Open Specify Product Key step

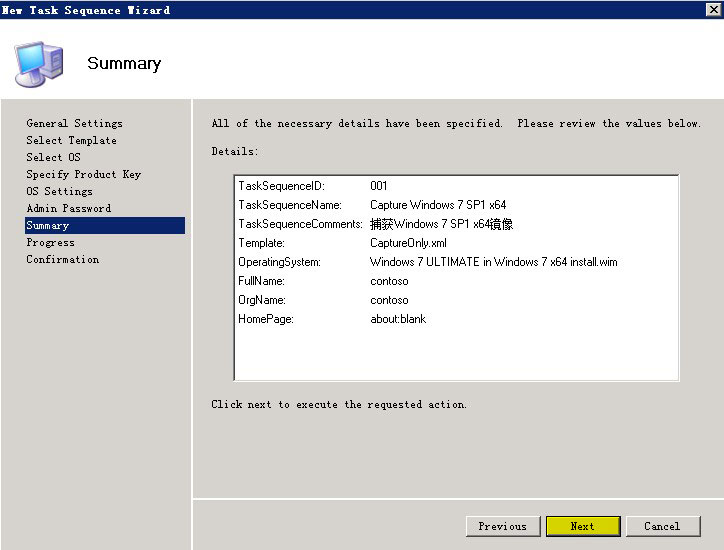tap(84, 175)
